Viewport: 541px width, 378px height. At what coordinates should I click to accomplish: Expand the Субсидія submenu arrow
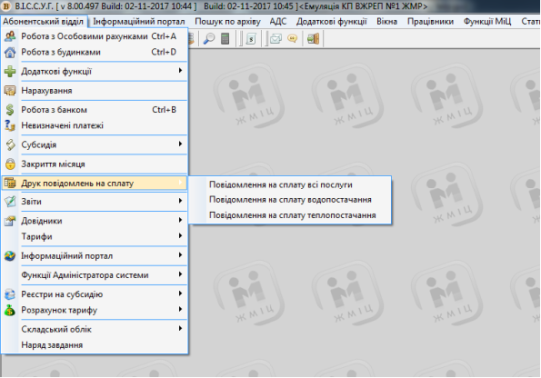click(x=180, y=144)
